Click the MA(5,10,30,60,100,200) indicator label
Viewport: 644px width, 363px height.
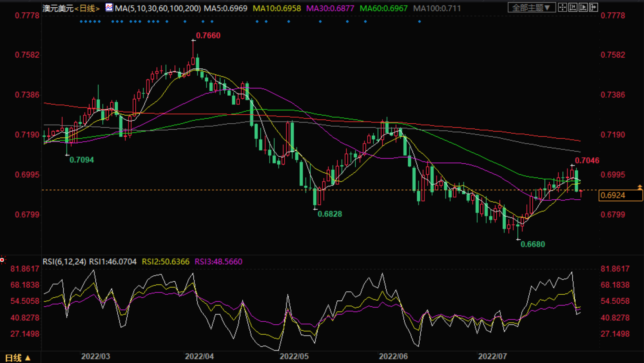158,8
